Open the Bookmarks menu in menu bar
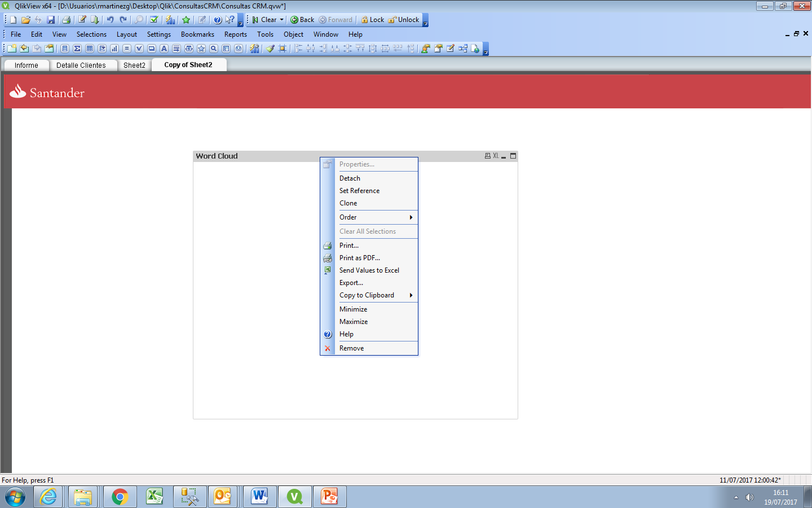 tap(197, 34)
